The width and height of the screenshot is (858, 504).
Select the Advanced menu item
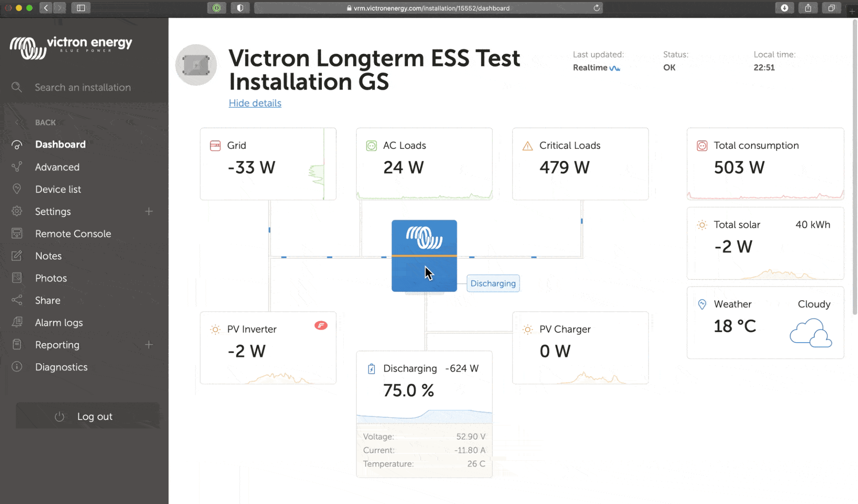pos(58,167)
